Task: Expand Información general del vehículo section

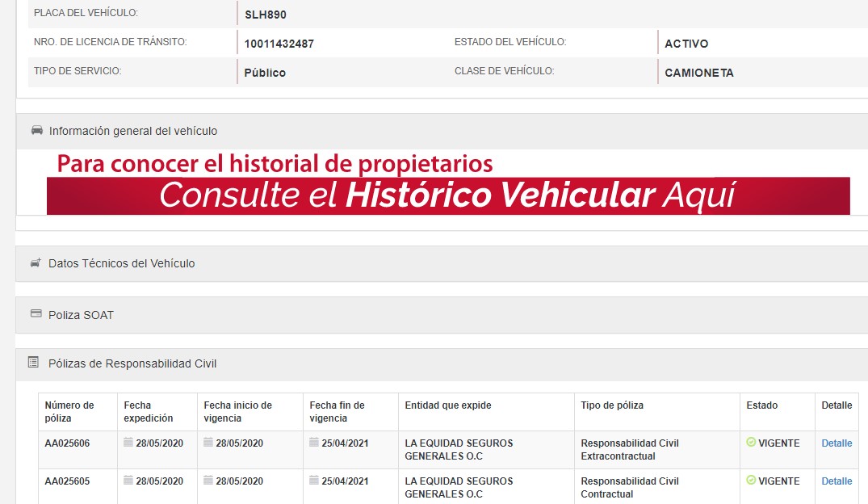Action: (133, 131)
